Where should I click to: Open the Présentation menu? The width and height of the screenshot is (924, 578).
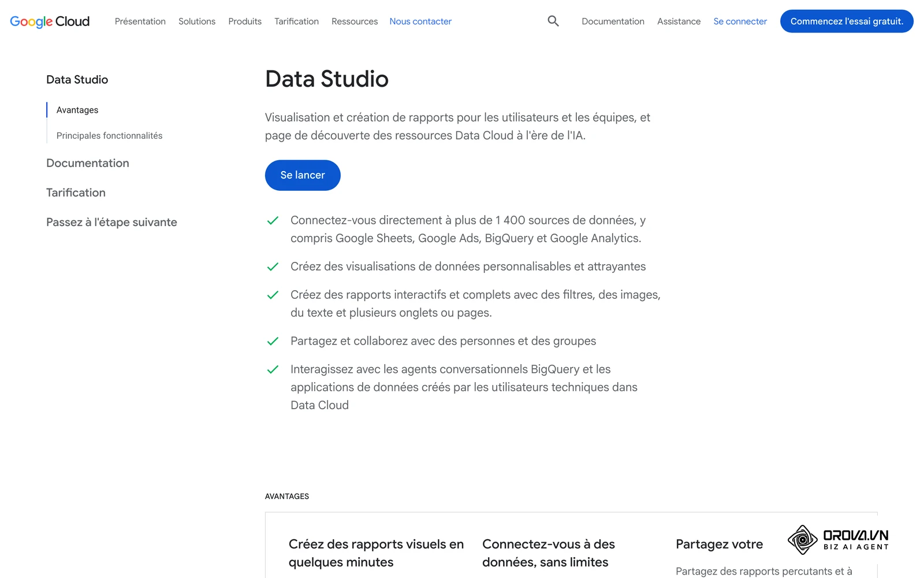coord(140,21)
